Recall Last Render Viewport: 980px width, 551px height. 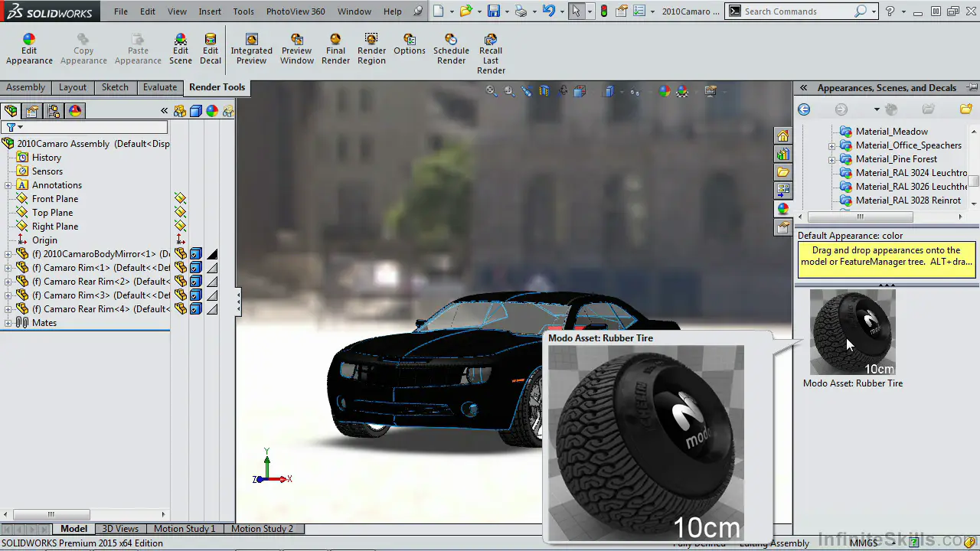(491, 54)
